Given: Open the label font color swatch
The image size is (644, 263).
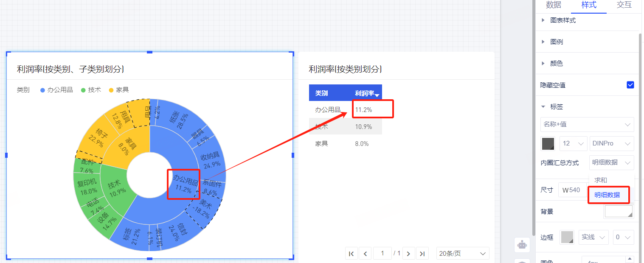Looking at the screenshot, I should (548, 143).
